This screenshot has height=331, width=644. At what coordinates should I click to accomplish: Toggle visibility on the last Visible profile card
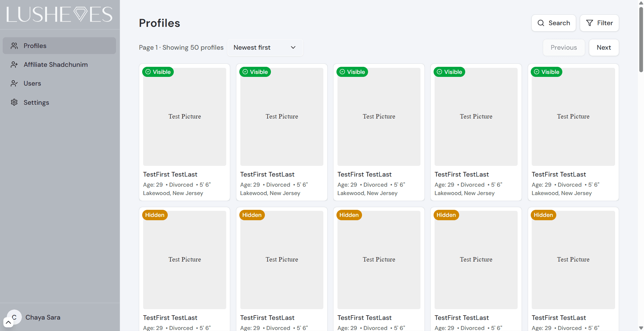click(x=547, y=72)
